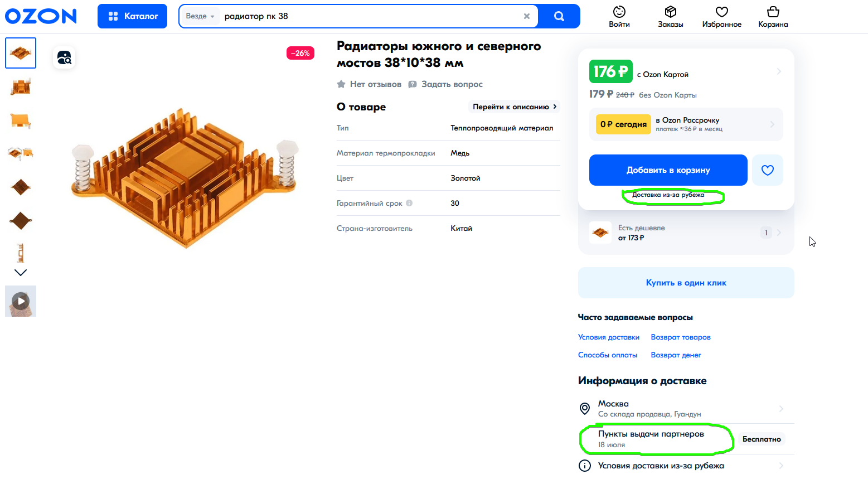The width and height of the screenshot is (868, 479).
Task: Click inside the search input field
Action: (368, 16)
